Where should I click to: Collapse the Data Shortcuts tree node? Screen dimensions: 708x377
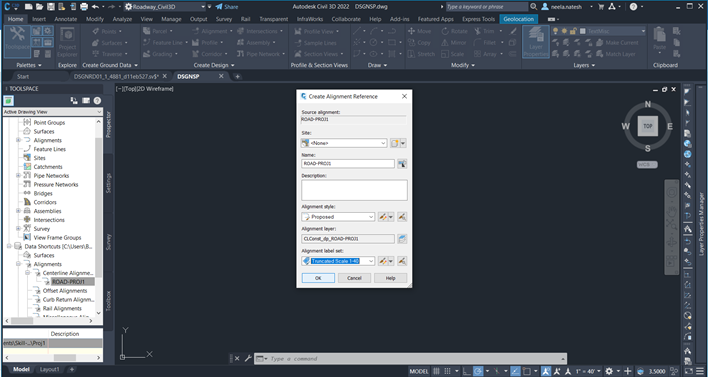tap(9, 247)
